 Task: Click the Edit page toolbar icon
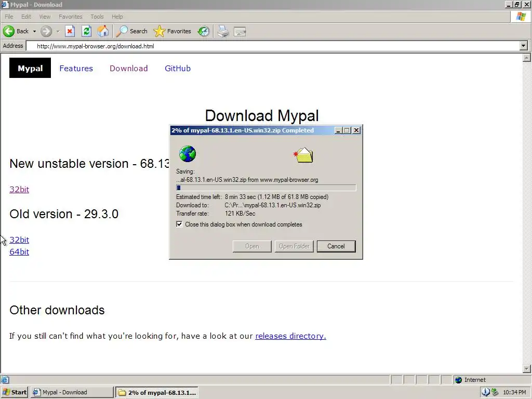(240, 32)
